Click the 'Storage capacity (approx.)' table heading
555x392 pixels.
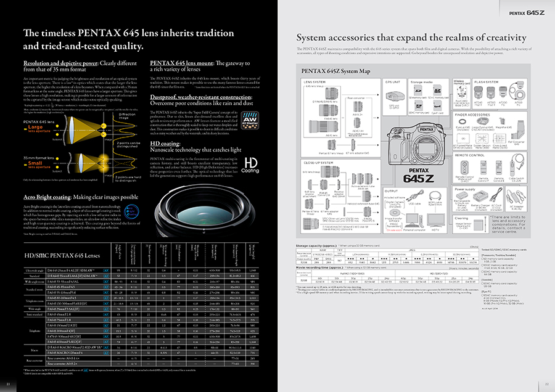(316, 245)
